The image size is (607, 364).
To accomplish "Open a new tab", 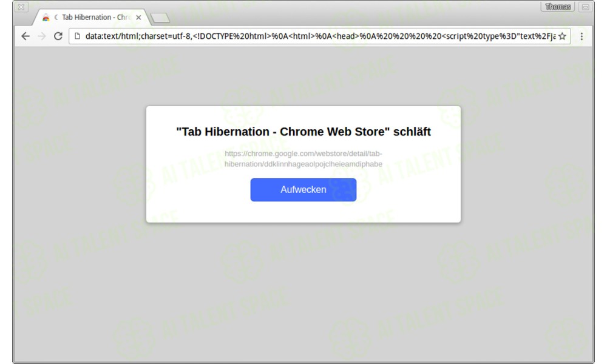I will click(x=160, y=18).
